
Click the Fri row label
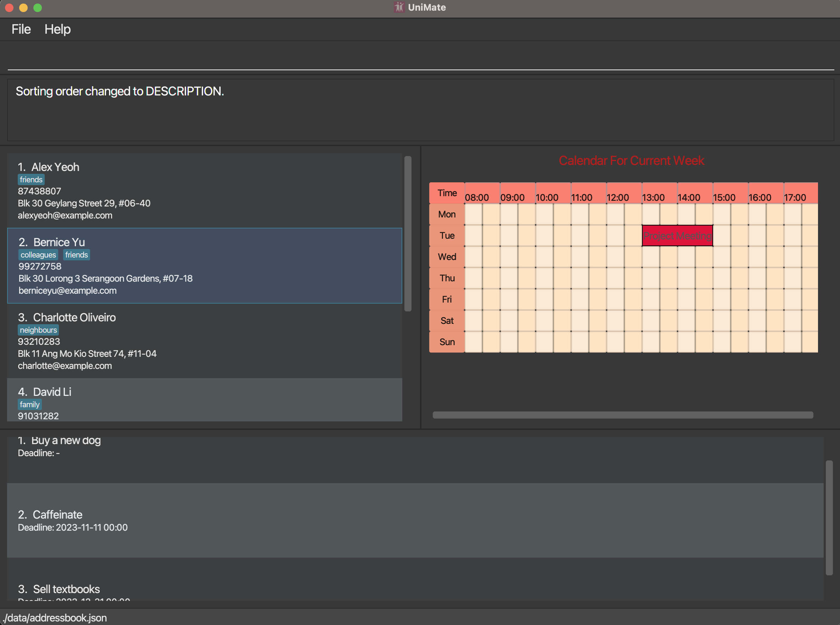[x=447, y=299]
